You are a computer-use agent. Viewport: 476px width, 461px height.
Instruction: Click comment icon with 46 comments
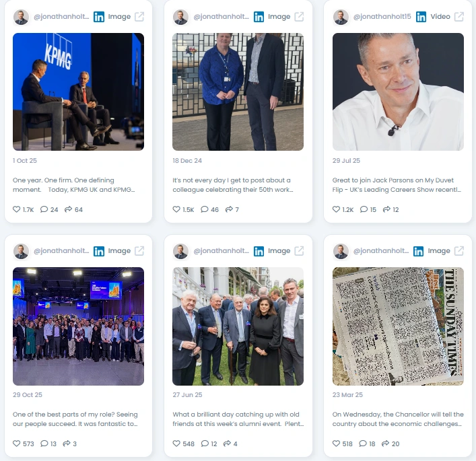(205, 209)
